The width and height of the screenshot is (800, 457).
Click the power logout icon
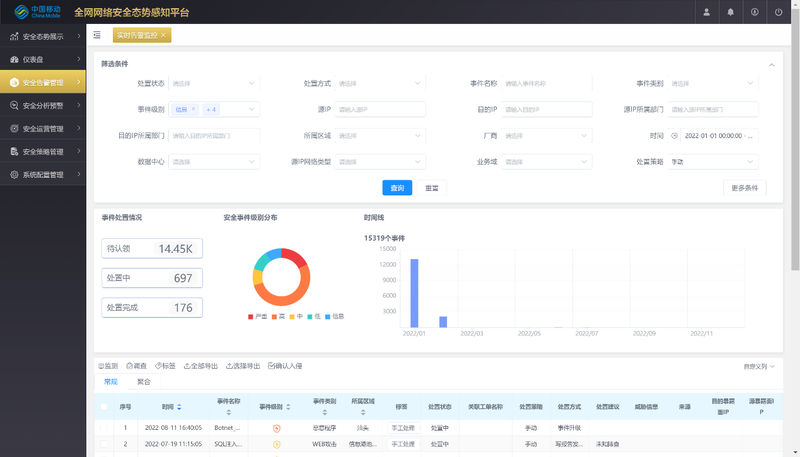[779, 12]
